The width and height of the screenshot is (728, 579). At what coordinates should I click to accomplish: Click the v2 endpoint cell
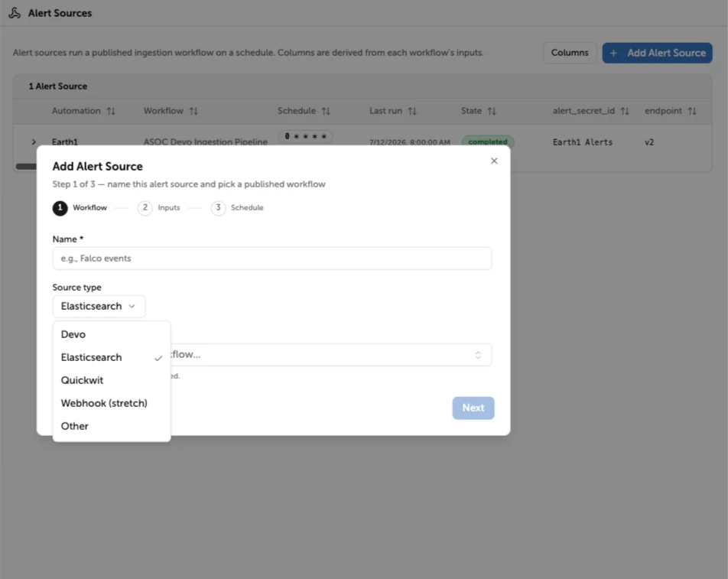[649, 142]
